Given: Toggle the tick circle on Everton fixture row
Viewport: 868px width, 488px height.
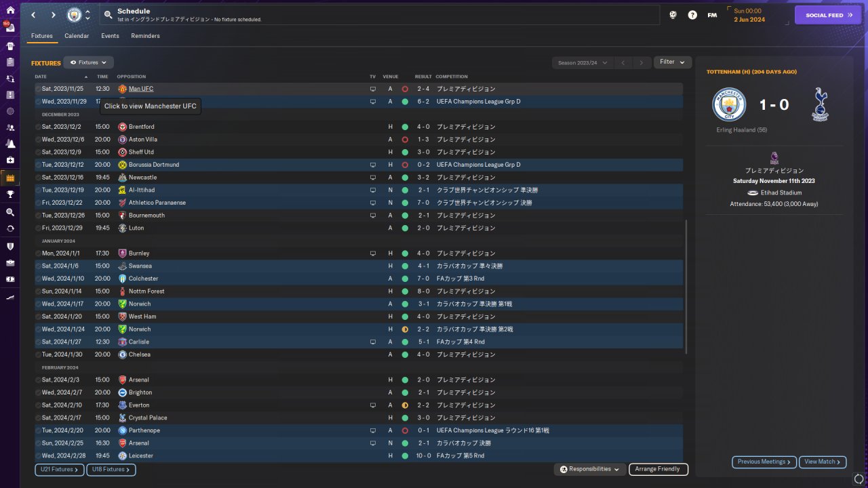Looking at the screenshot, I should coord(39,405).
